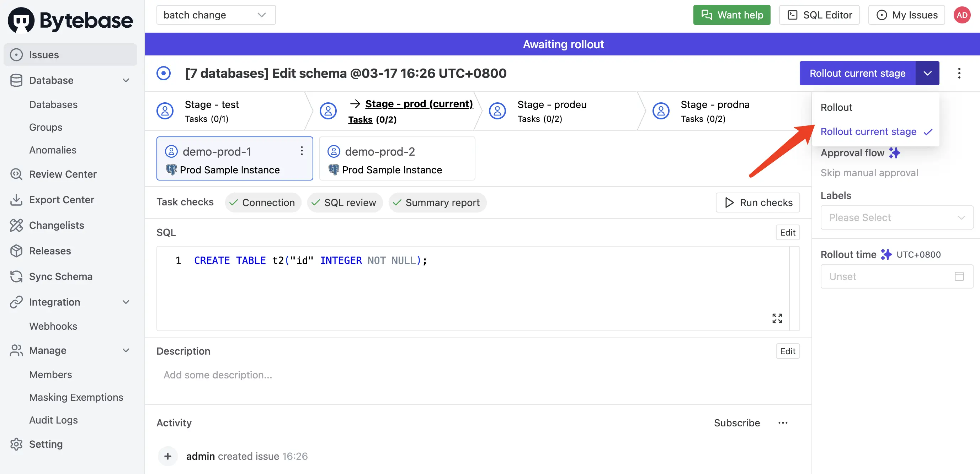Click the Activity ellipsis options icon
The width and height of the screenshot is (980, 474).
[783, 423]
